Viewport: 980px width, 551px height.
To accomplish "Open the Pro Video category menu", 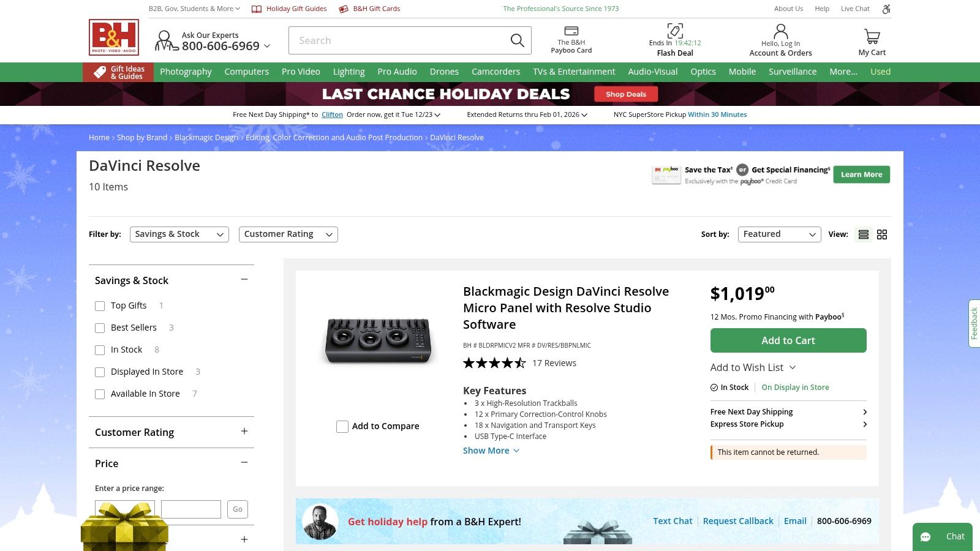I will [301, 72].
